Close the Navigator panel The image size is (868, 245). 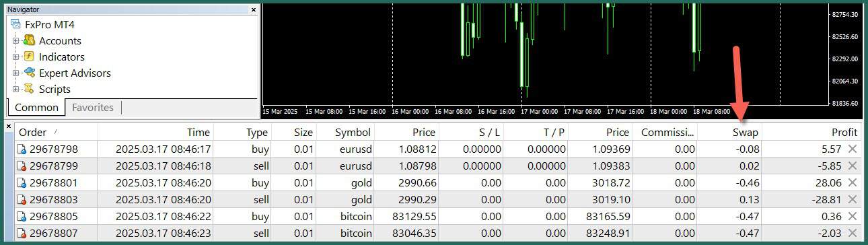254,10
